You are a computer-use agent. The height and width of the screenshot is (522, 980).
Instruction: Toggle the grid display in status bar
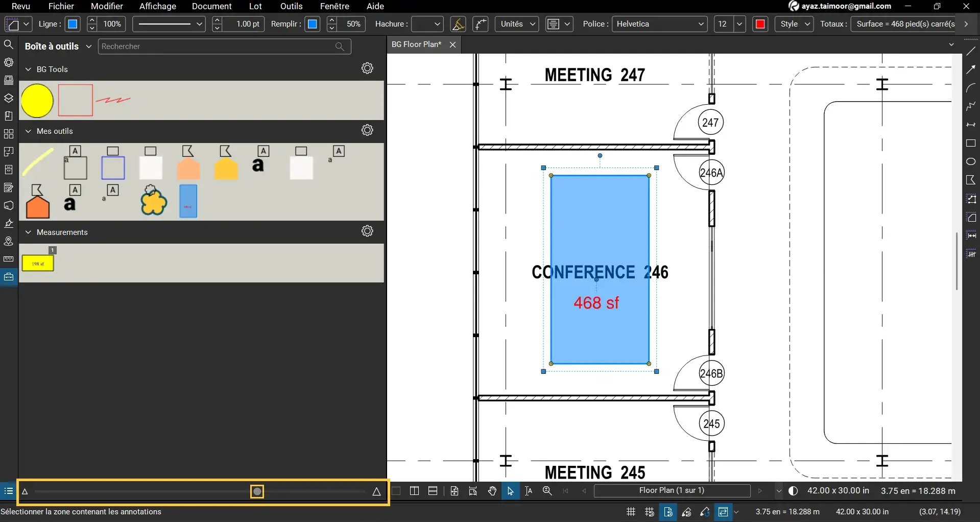point(631,512)
